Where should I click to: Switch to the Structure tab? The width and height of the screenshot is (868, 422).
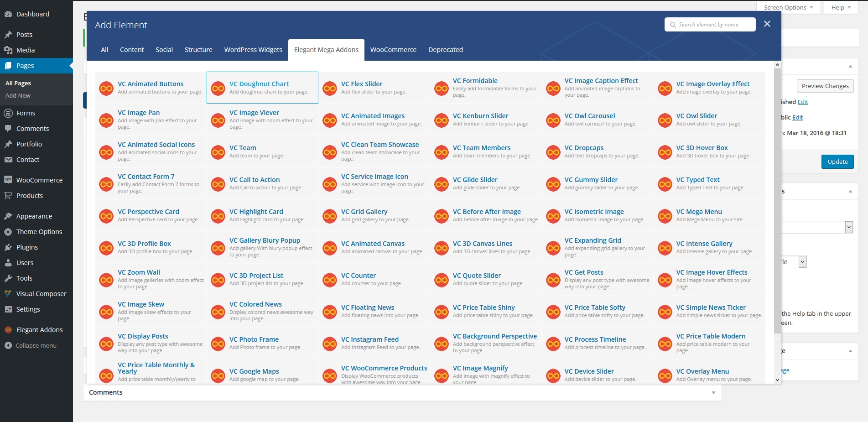click(x=198, y=50)
